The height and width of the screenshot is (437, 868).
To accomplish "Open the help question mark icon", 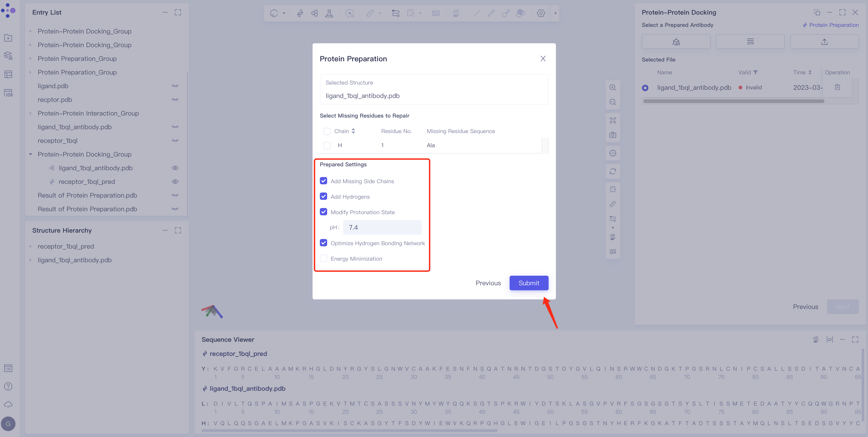I will 8,386.
